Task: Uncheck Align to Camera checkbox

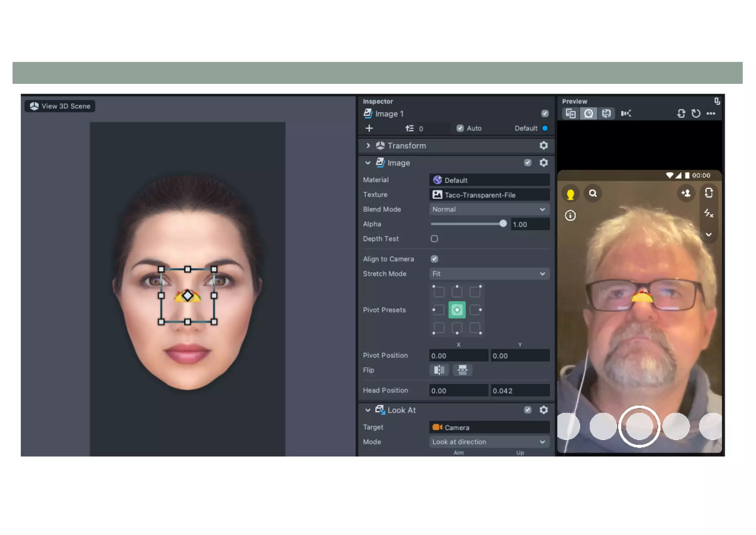Action: tap(434, 259)
